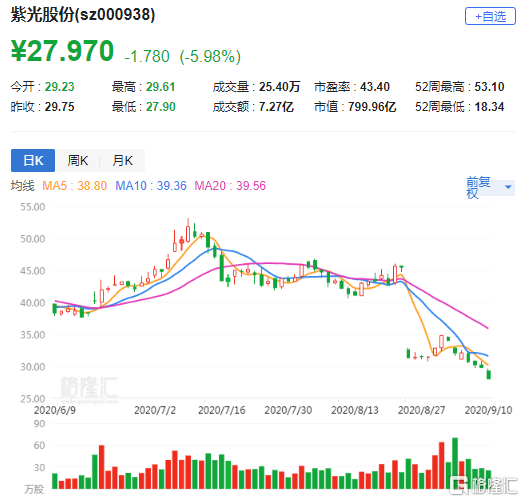Click the 成交额 value 7.27亿
The width and height of the screenshot is (524, 502).
point(276,107)
